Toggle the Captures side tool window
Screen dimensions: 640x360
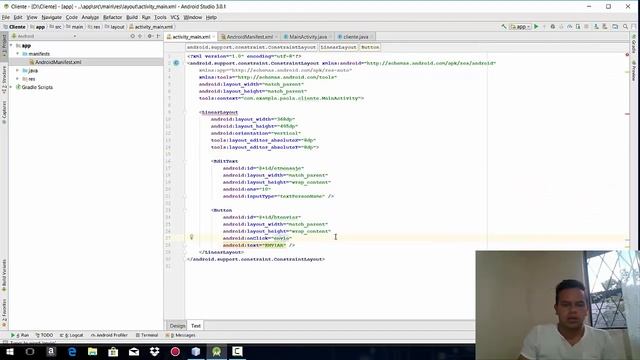4,111
